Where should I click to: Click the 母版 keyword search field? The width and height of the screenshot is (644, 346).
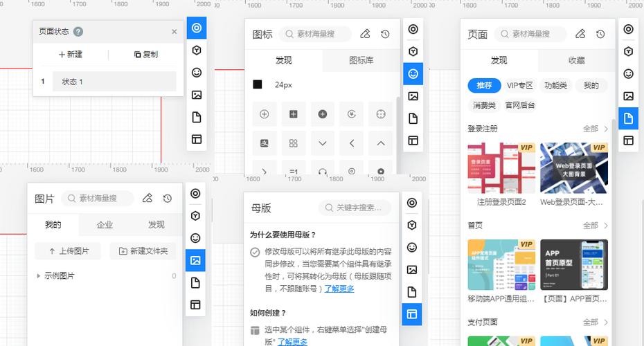tap(355, 208)
